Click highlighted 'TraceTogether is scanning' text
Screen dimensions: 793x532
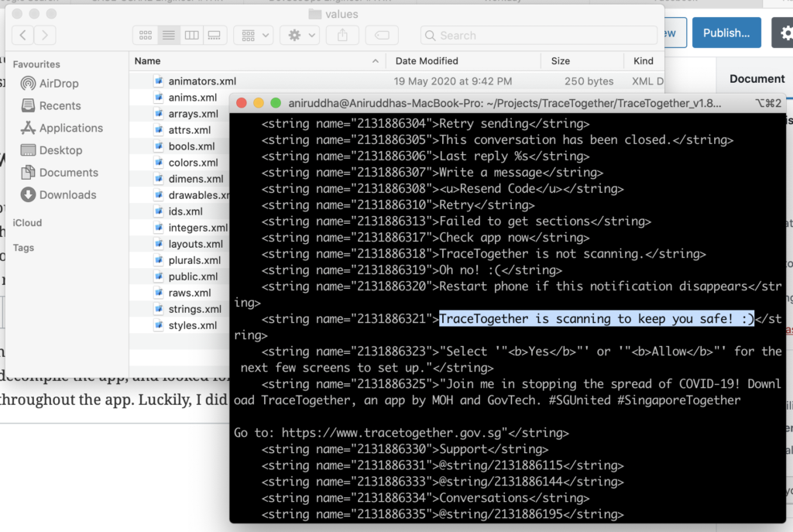pyautogui.click(x=596, y=318)
